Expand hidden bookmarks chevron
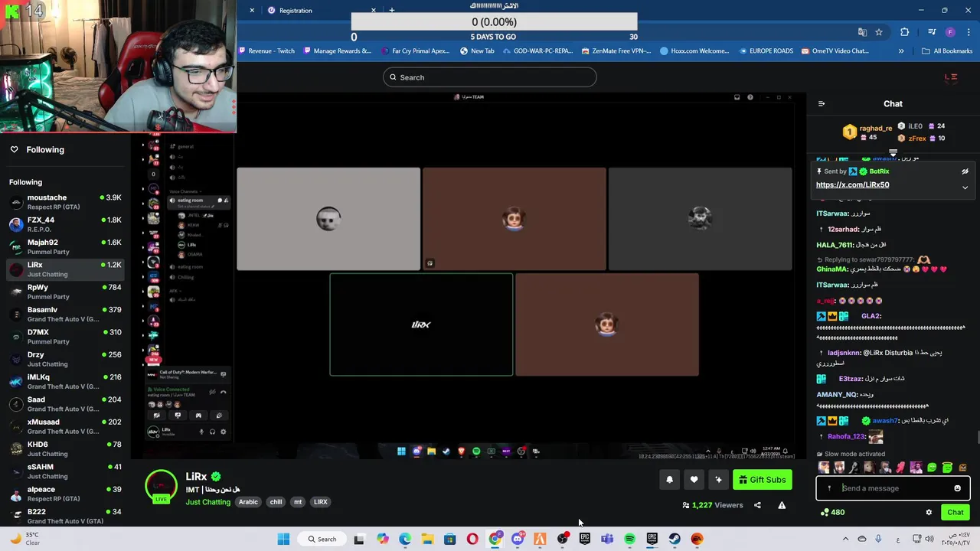The width and height of the screenshot is (980, 551). coord(901,51)
